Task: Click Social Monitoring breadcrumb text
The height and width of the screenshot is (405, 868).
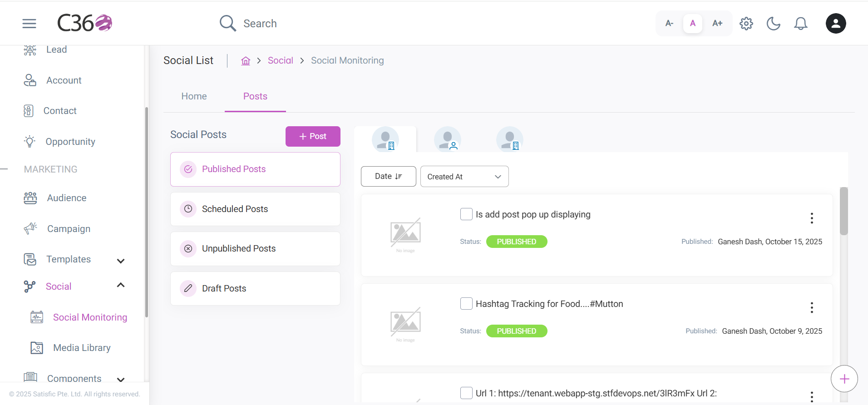Action: [x=347, y=60]
